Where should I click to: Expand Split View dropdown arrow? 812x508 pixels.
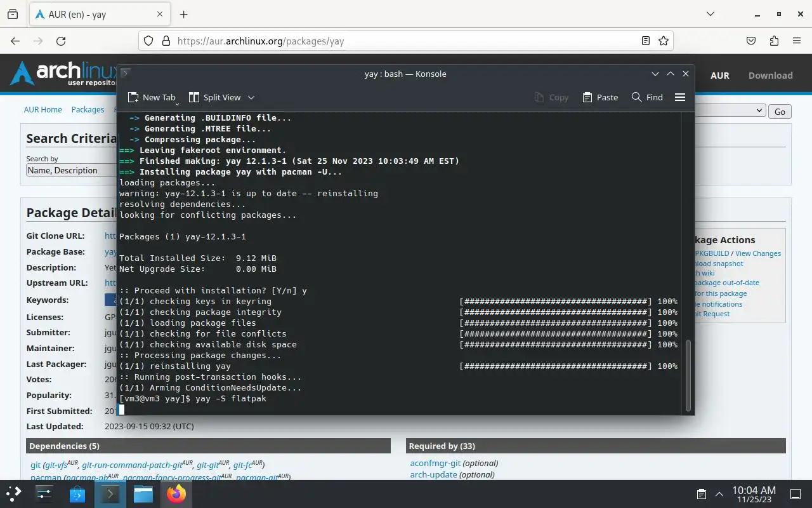251,97
